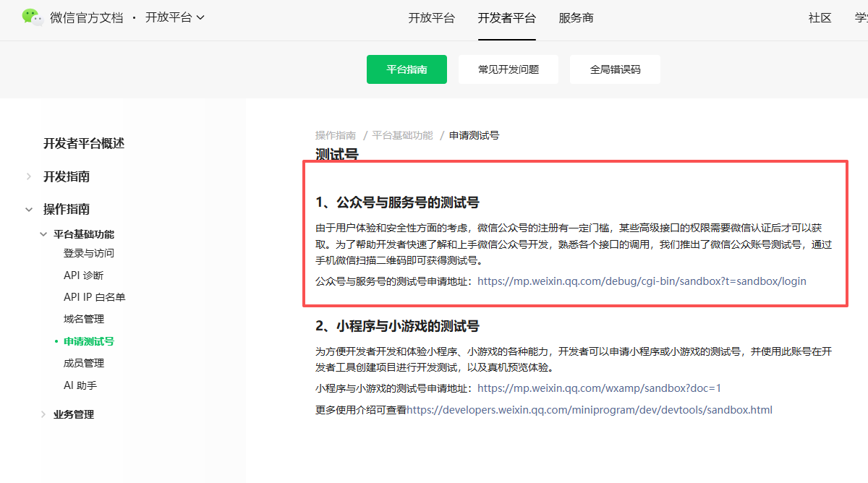Select the 平台基础功能 sidebar group
868x483 pixels.
tap(84, 234)
